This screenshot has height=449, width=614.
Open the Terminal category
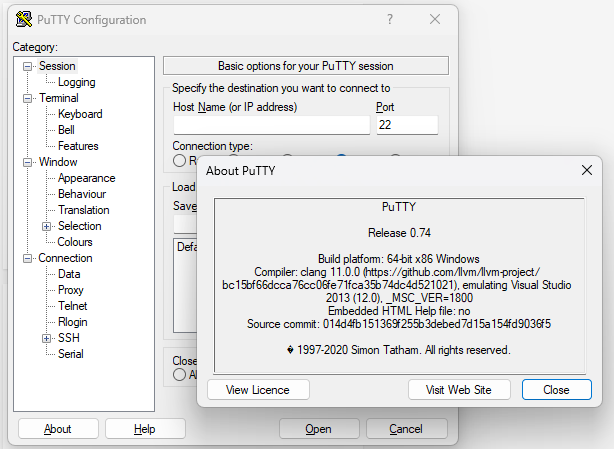(x=59, y=98)
